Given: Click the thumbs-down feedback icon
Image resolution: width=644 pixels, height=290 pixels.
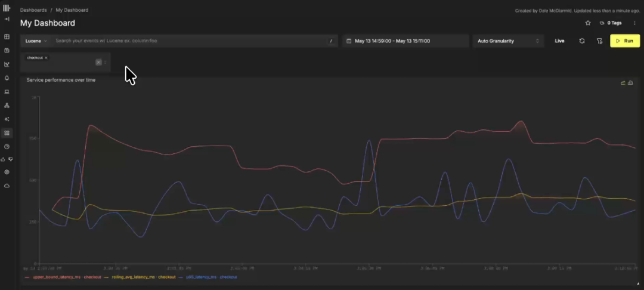Looking at the screenshot, I should coord(10,159).
